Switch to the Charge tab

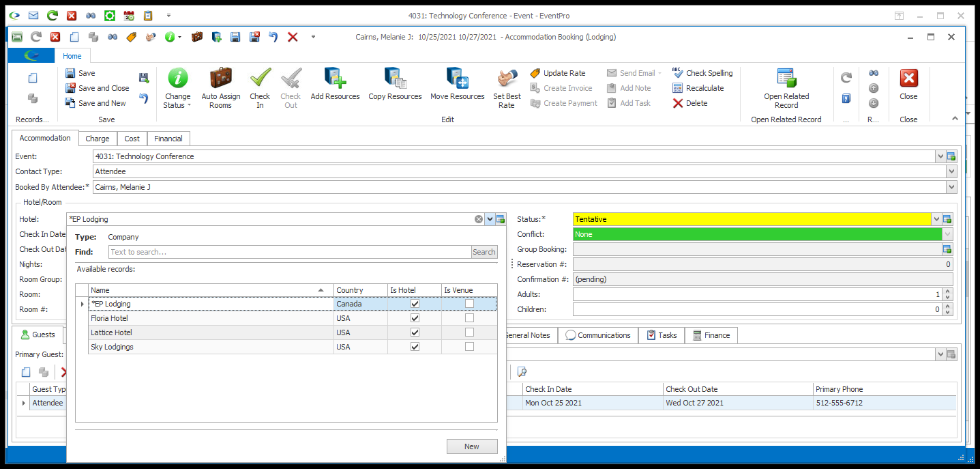tap(98, 139)
